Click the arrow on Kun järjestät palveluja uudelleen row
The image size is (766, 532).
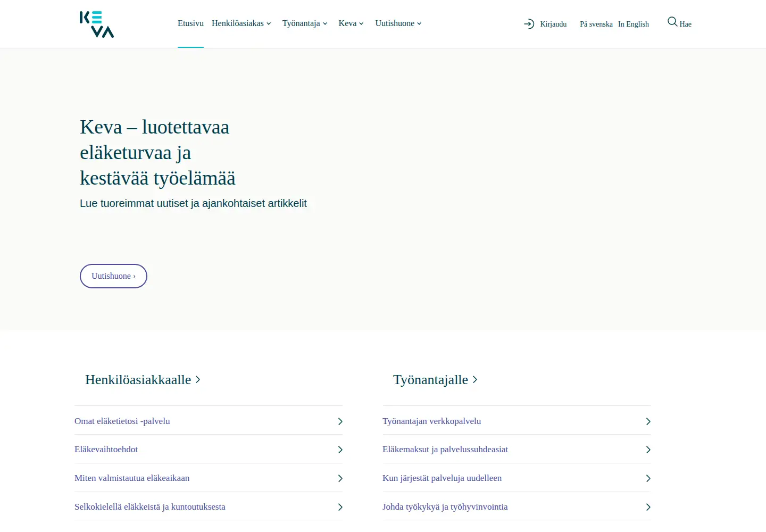coord(648,478)
